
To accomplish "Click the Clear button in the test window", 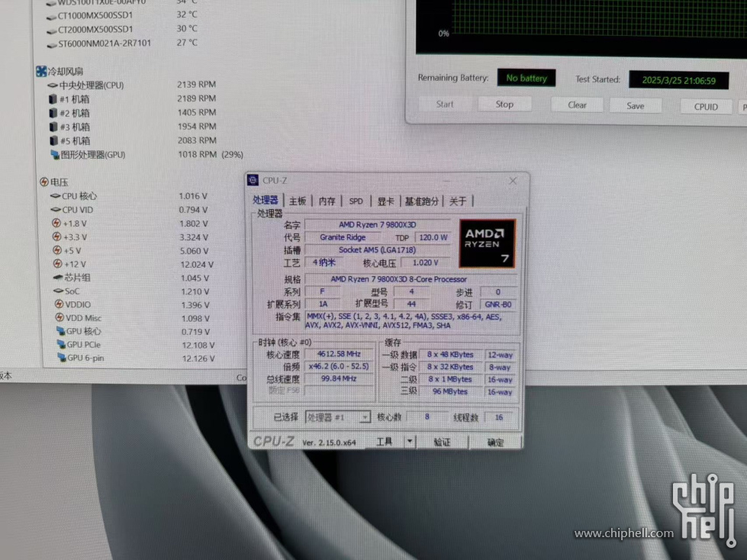I will point(577,105).
